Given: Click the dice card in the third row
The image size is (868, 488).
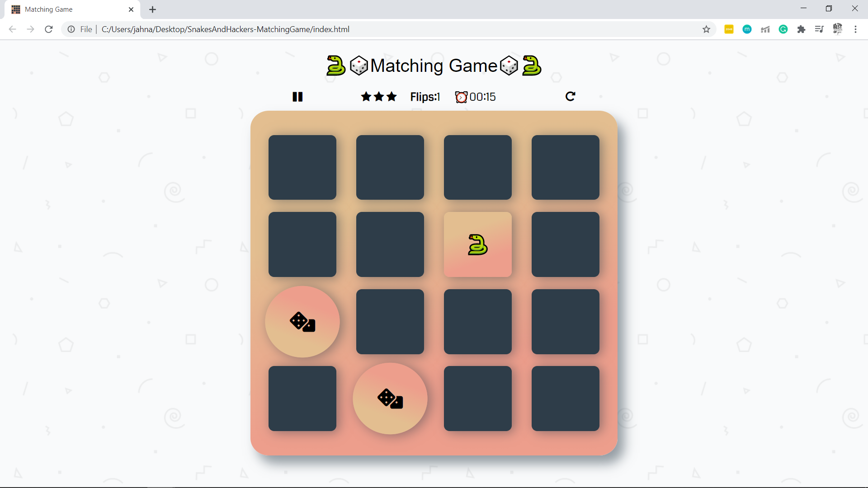Looking at the screenshot, I should coord(302,322).
